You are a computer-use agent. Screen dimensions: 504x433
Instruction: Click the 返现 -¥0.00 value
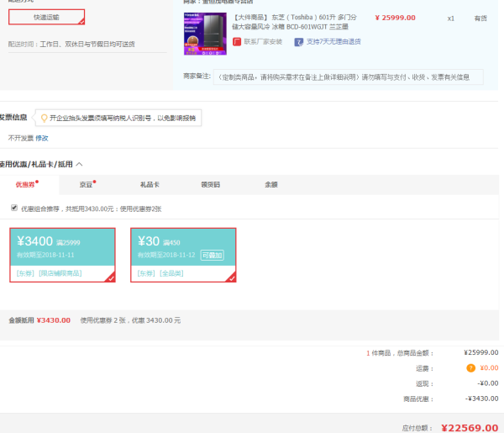(x=487, y=383)
